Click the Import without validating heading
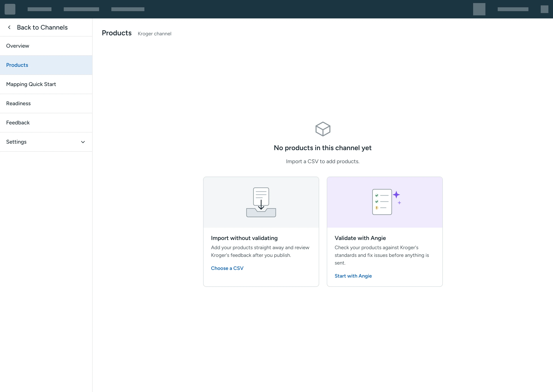 [244, 238]
